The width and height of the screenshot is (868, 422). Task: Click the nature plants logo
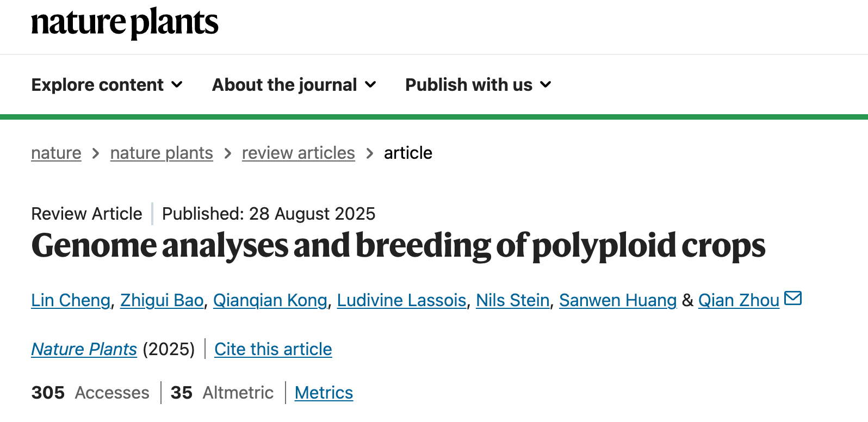(x=125, y=23)
